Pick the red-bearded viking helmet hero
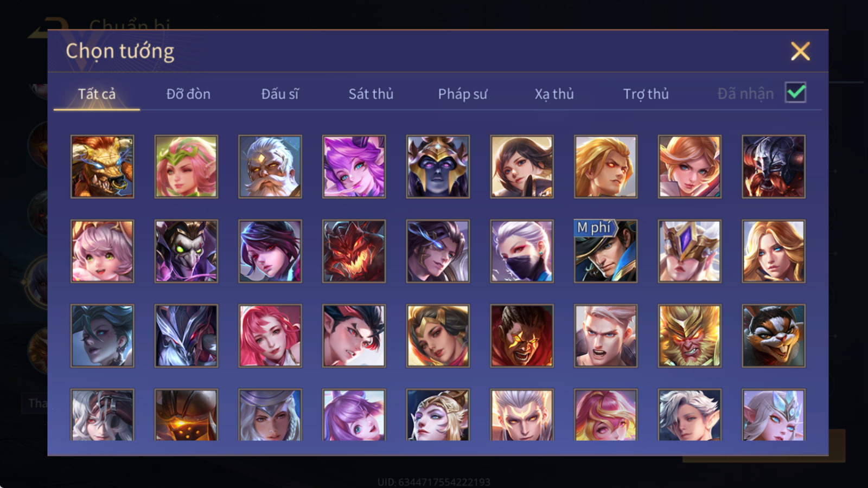 [773, 166]
